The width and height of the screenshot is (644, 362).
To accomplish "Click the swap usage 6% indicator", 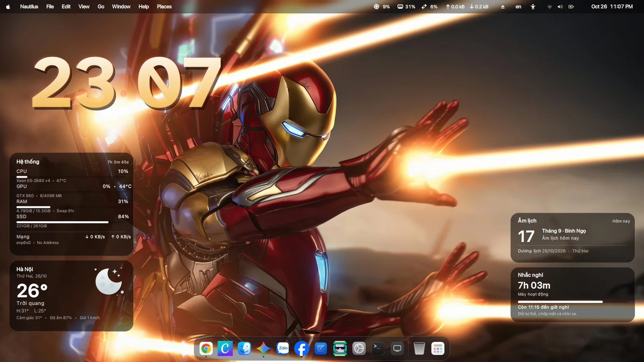I will coord(429,6).
